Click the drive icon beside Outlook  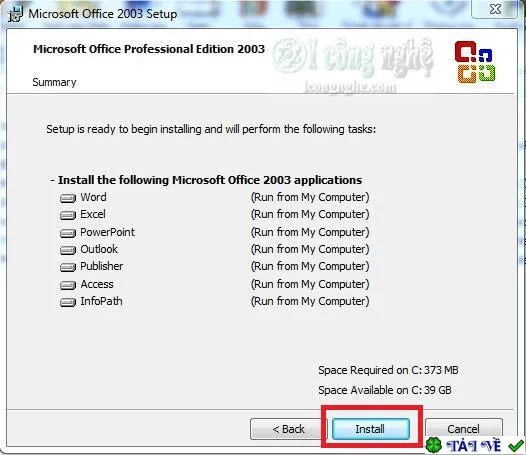(68, 250)
